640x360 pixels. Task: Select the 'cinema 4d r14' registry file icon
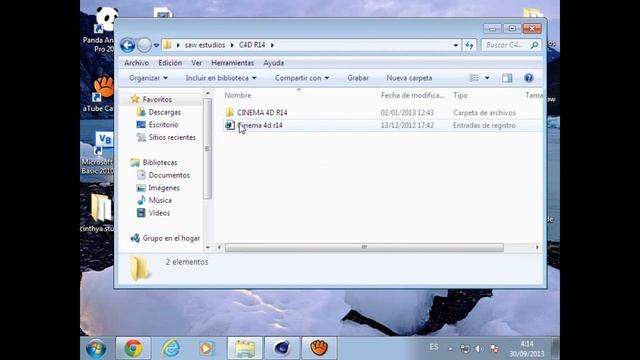(x=230, y=125)
